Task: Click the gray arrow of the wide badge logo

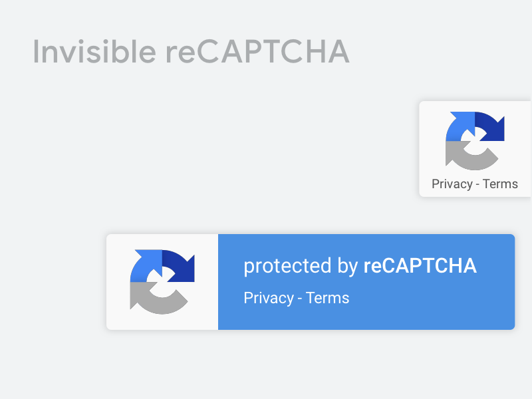Action: (x=158, y=299)
